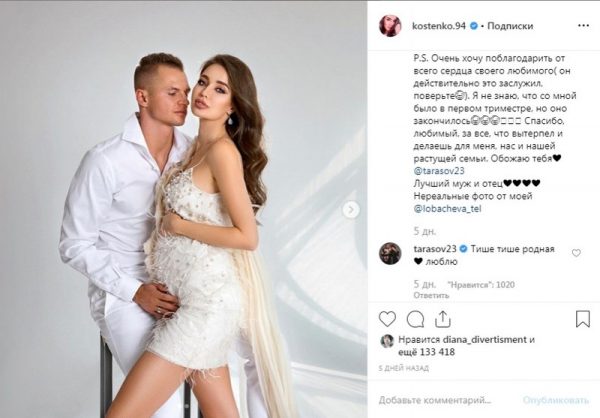Open tarasov23 commenter avatar
Viewport: 600px width, 418px height.
click(390, 253)
